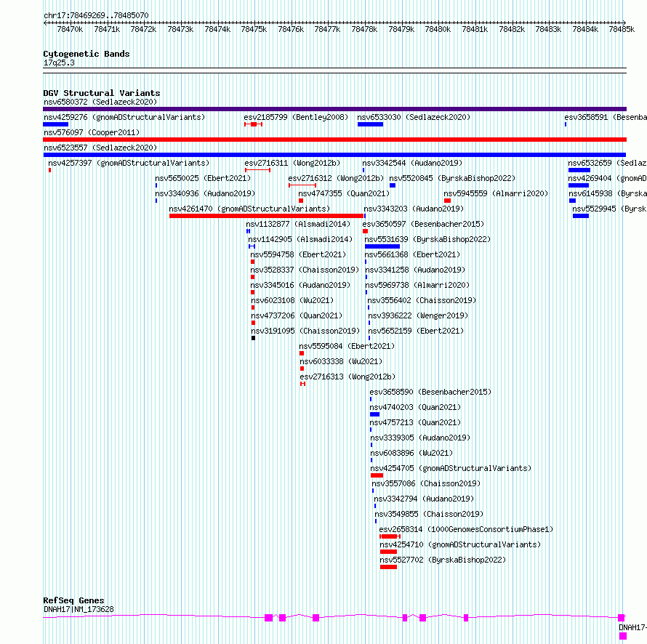647x644 pixels.
Task: Click nsv3345016 (Audano2019) label
Action: coord(300,285)
